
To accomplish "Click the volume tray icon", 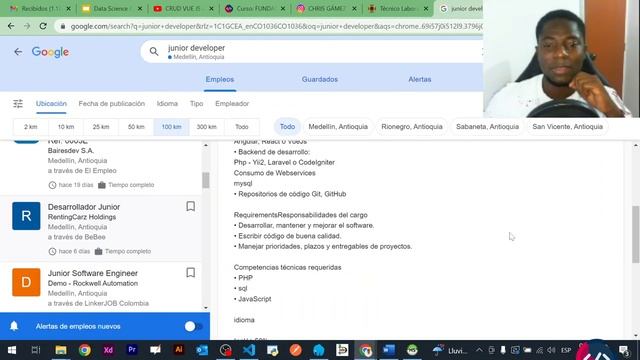I will 551,350.
